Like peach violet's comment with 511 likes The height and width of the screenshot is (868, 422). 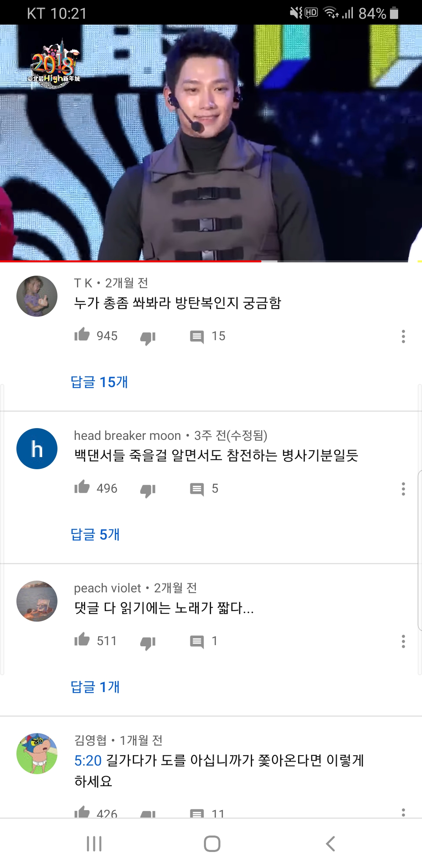click(x=82, y=640)
